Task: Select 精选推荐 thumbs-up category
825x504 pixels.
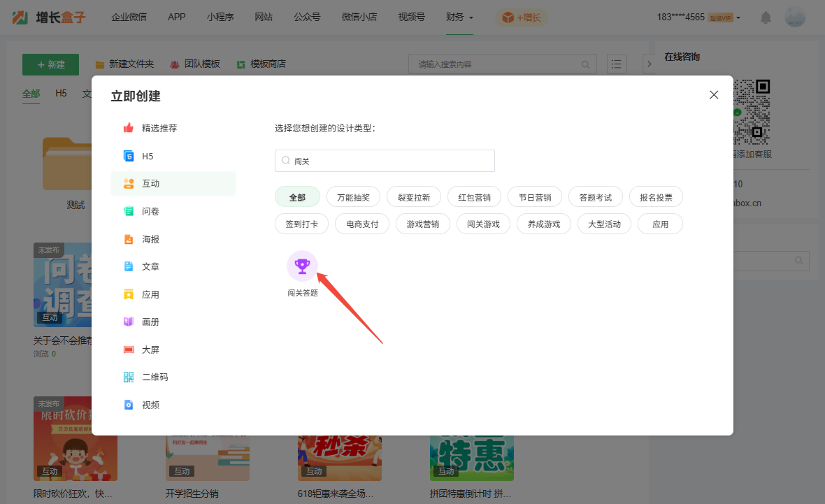Action: point(159,128)
